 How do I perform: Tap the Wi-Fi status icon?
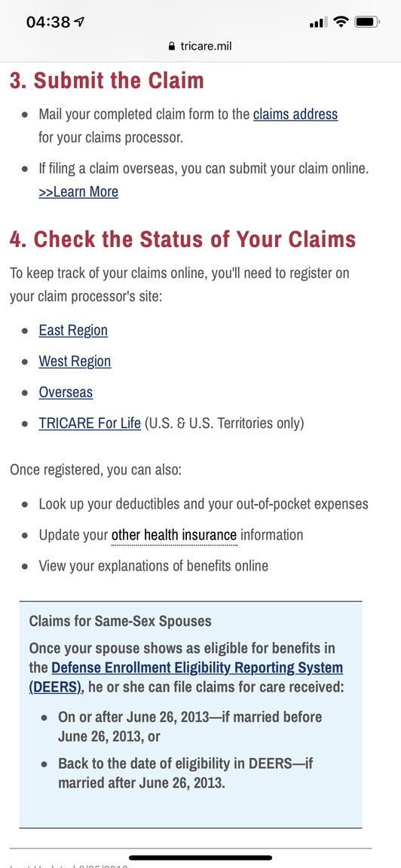click(341, 22)
